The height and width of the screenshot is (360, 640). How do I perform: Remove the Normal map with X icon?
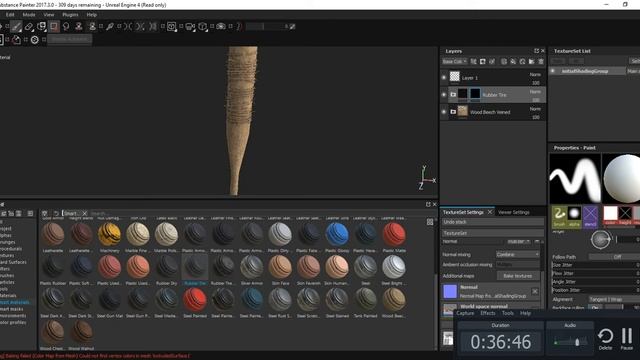[x=535, y=291]
